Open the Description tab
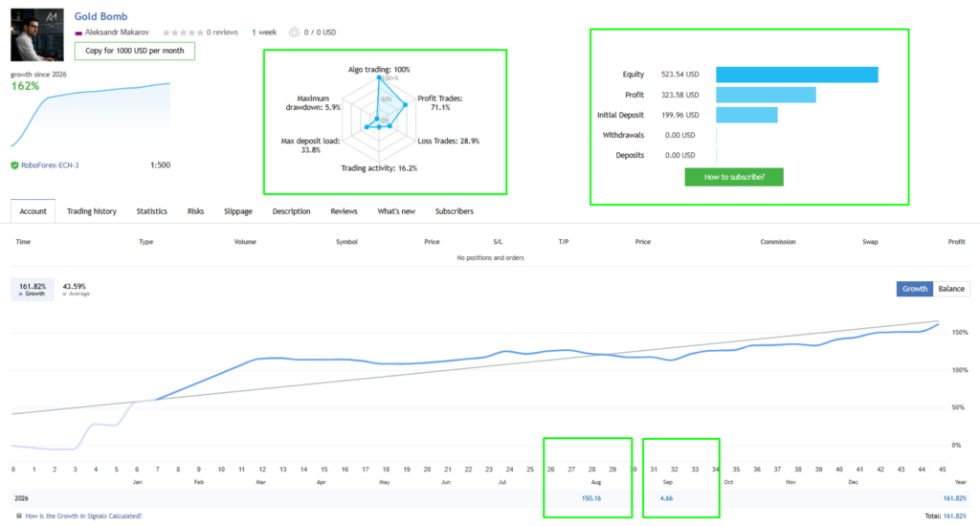The height and width of the screenshot is (526, 980). pyautogui.click(x=291, y=211)
